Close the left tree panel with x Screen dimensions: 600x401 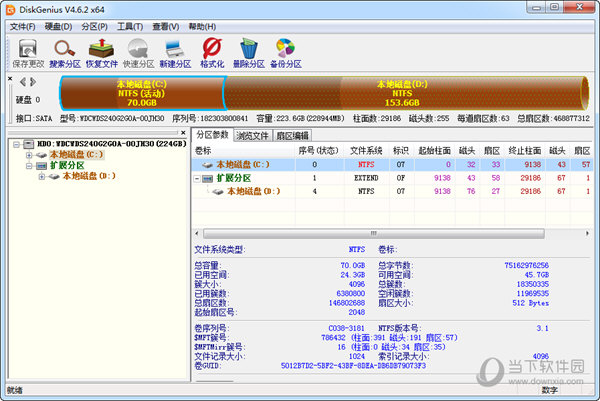pos(183,132)
